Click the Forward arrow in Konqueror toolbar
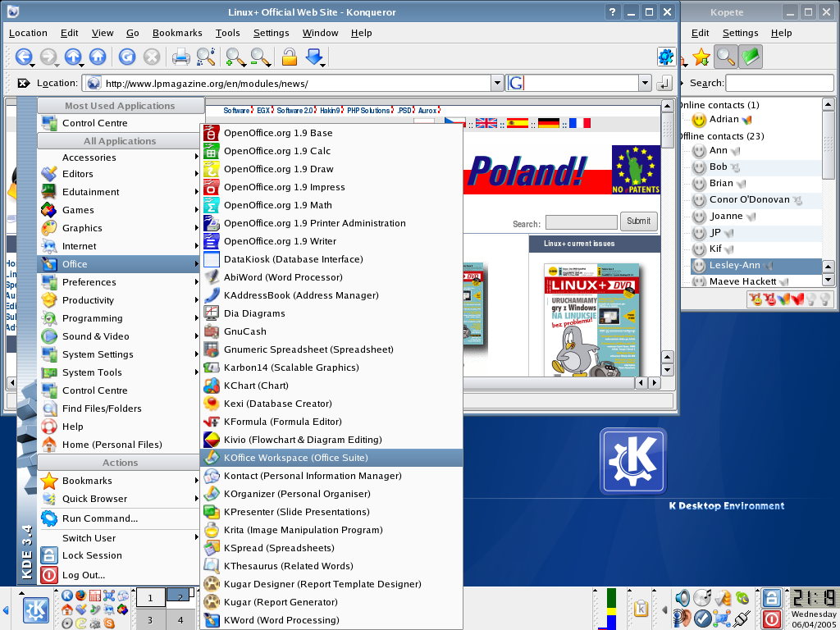 point(48,57)
